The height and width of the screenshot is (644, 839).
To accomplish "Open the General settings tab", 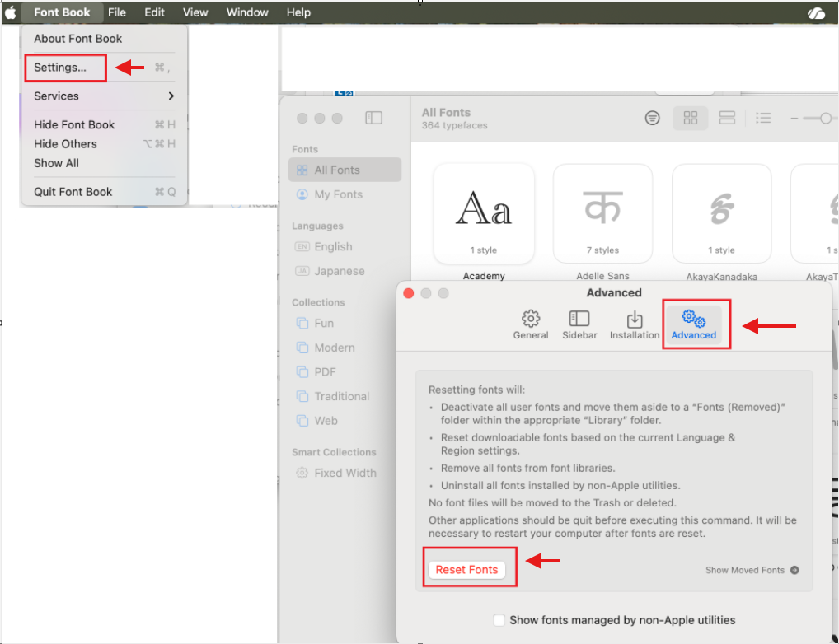I will pos(530,324).
